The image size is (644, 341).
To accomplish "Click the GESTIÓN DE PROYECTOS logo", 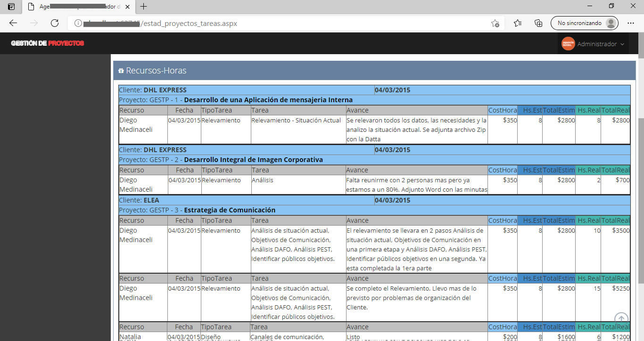I will coord(47,43).
